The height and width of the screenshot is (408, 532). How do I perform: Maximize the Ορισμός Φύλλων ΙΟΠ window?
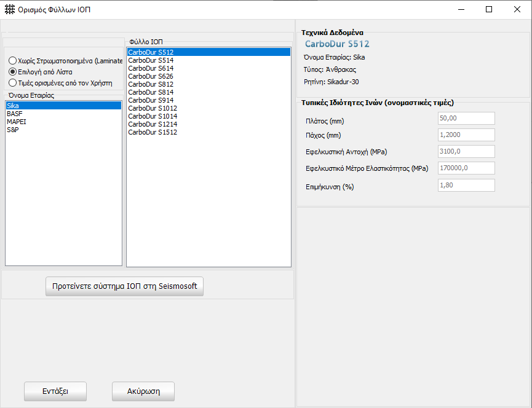pyautogui.click(x=489, y=9)
